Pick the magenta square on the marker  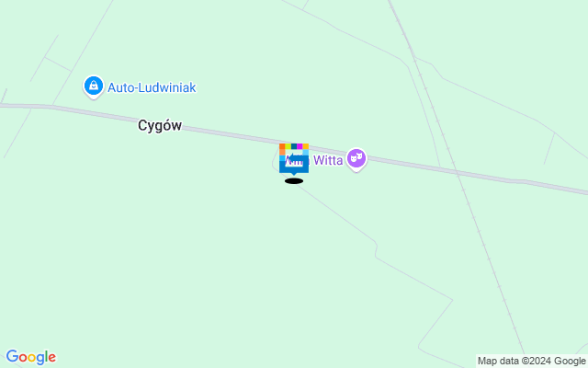300,146
